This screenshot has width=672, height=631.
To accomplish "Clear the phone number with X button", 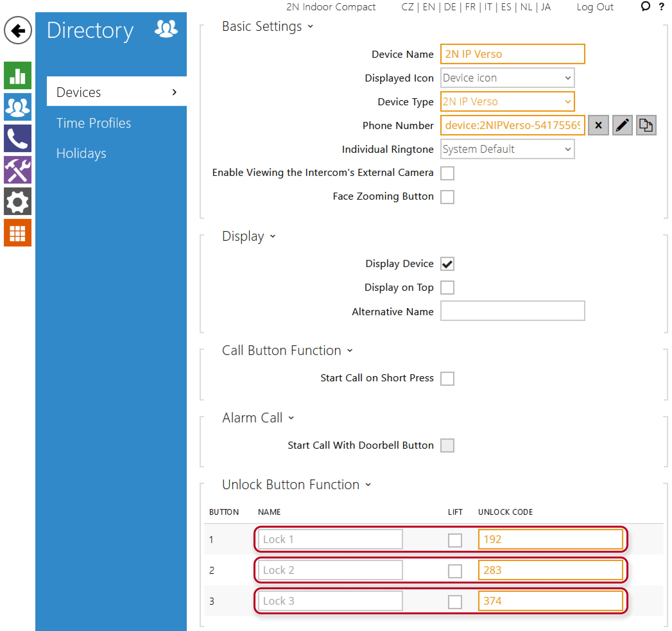I will coord(599,125).
